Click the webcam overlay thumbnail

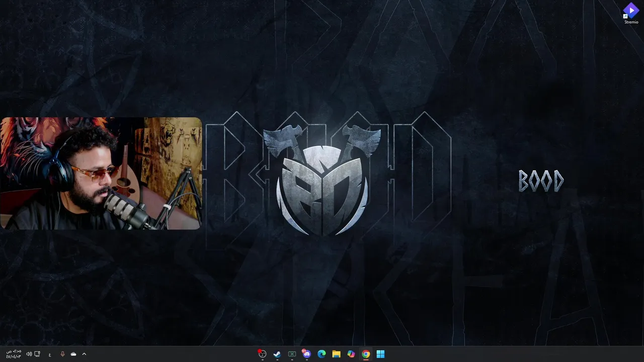(x=101, y=173)
